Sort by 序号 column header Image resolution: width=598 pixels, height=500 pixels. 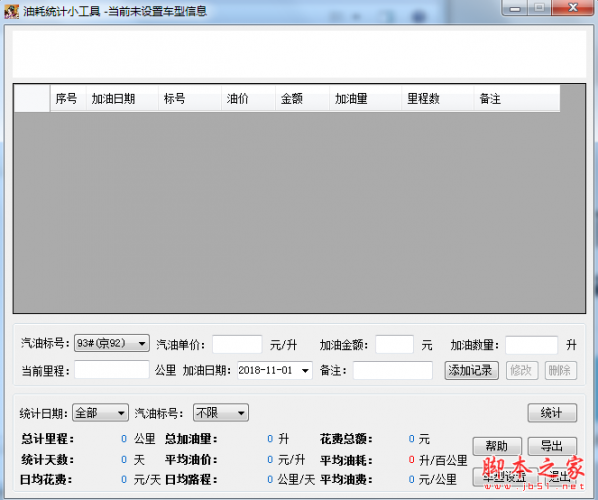(68, 98)
